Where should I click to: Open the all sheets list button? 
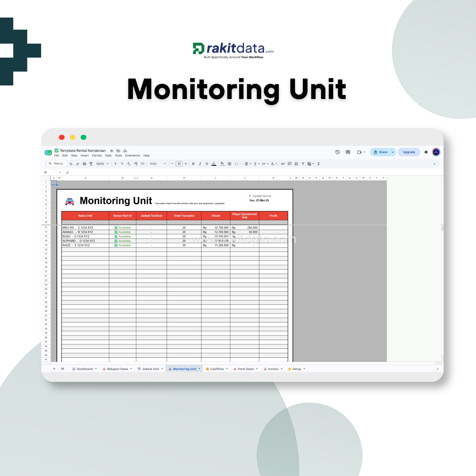click(63, 369)
